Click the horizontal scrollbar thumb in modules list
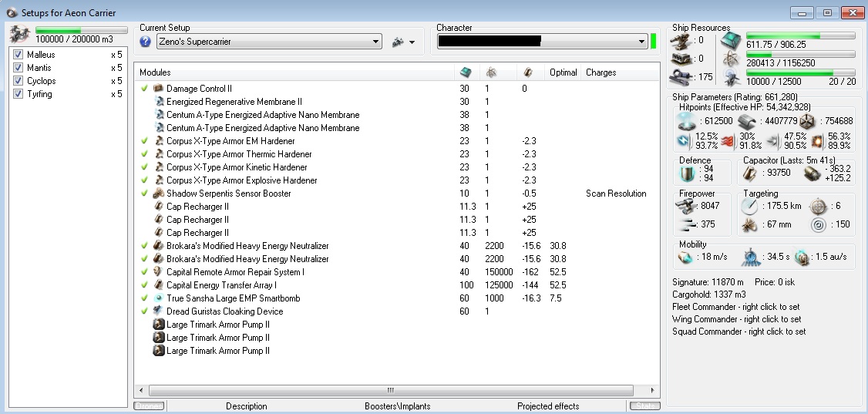 click(x=391, y=390)
